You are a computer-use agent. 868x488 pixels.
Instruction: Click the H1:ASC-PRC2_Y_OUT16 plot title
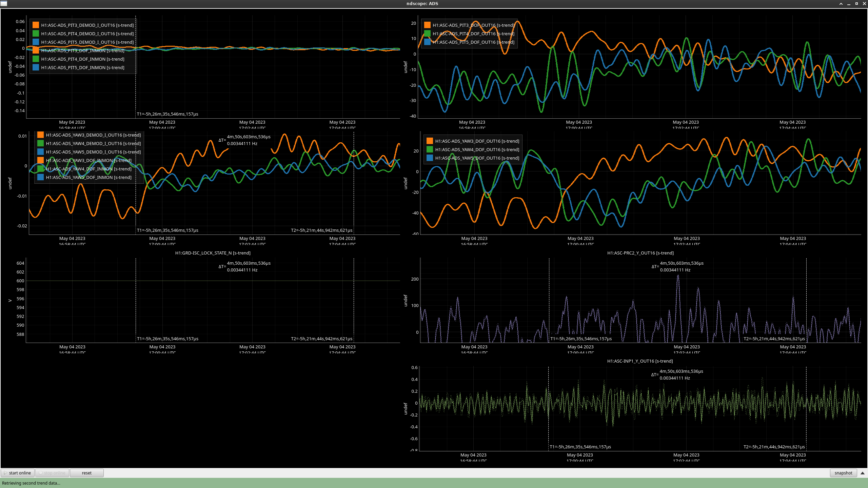(640, 253)
